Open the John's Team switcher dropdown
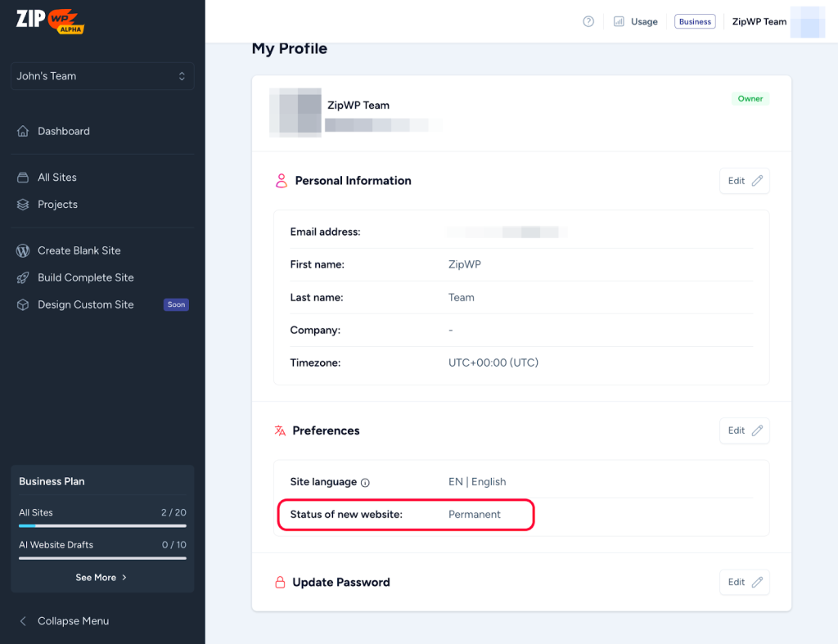This screenshot has height=644, width=838. (102, 76)
